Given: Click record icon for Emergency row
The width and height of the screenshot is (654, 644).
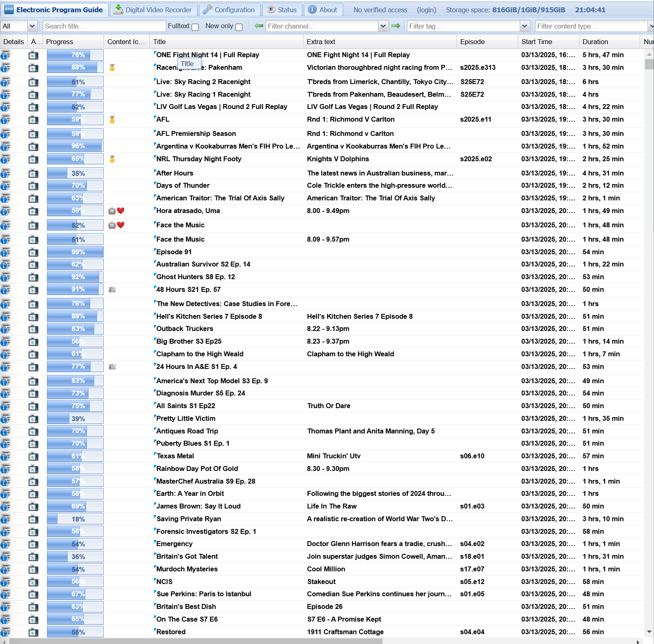Looking at the screenshot, I should (33, 544).
